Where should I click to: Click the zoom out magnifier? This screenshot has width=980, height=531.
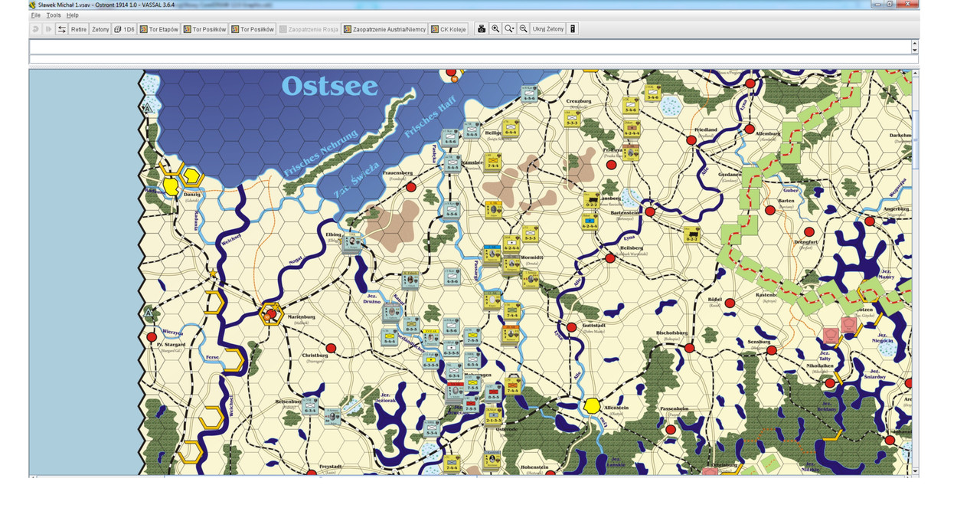pos(524,29)
